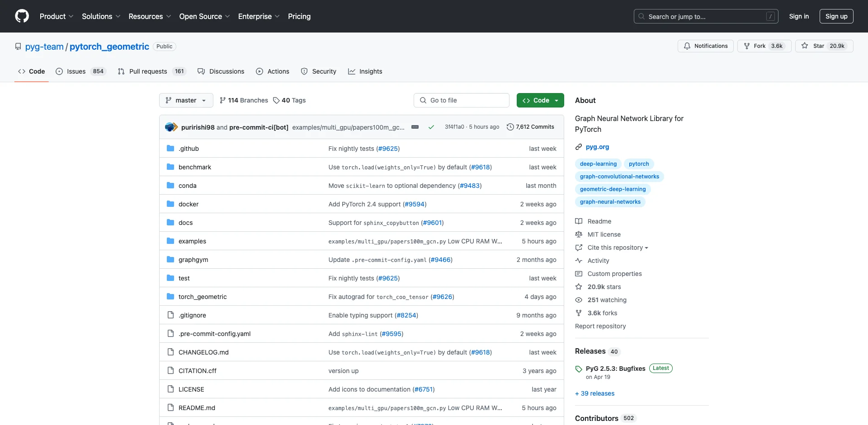This screenshot has height=425, width=868.
Task: Open the pyg-team organization link
Action: pyautogui.click(x=44, y=47)
